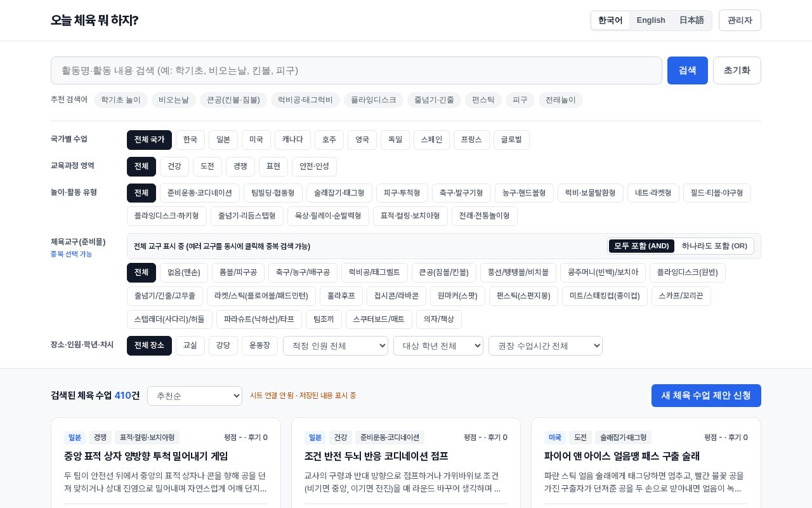Select all places with 전체 장소

click(149, 345)
